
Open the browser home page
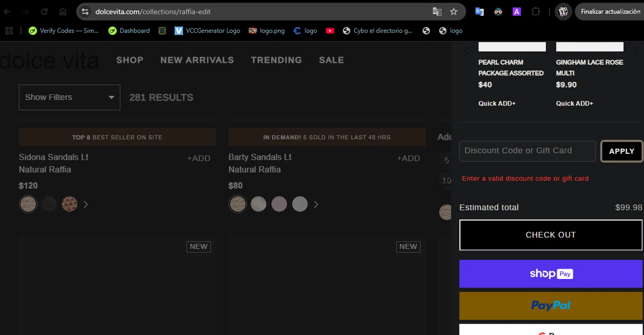[63, 12]
